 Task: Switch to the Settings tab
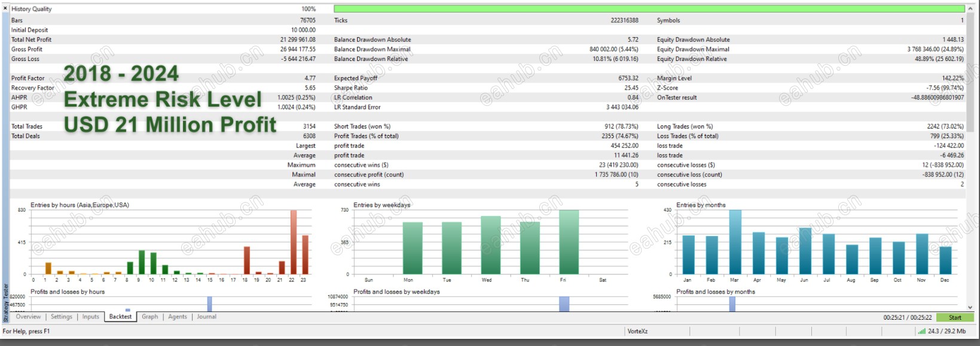click(61, 317)
